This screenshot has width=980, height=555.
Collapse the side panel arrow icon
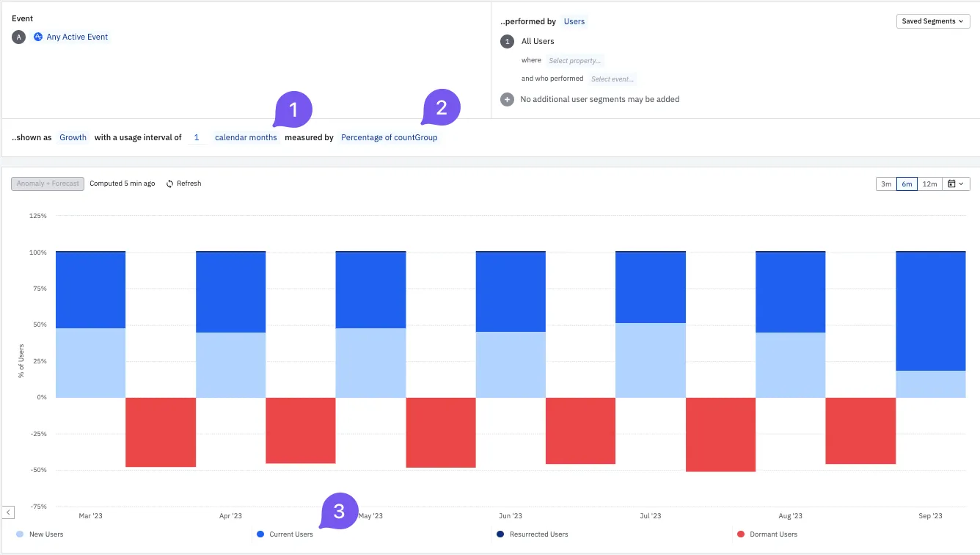(8, 512)
